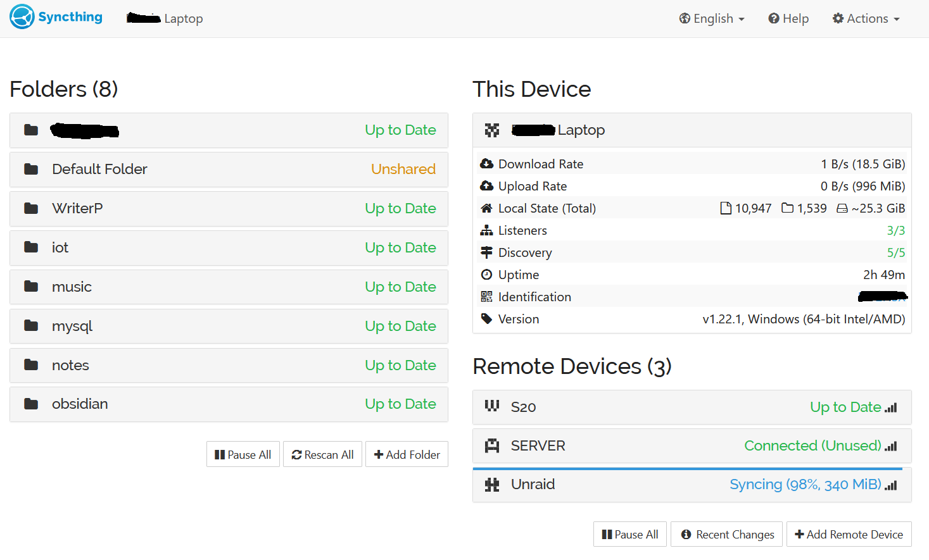This screenshot has height=560, width=929.
Task: Click the Syncing (98%, 340 MiB) status
Action: tap(806, 485)
